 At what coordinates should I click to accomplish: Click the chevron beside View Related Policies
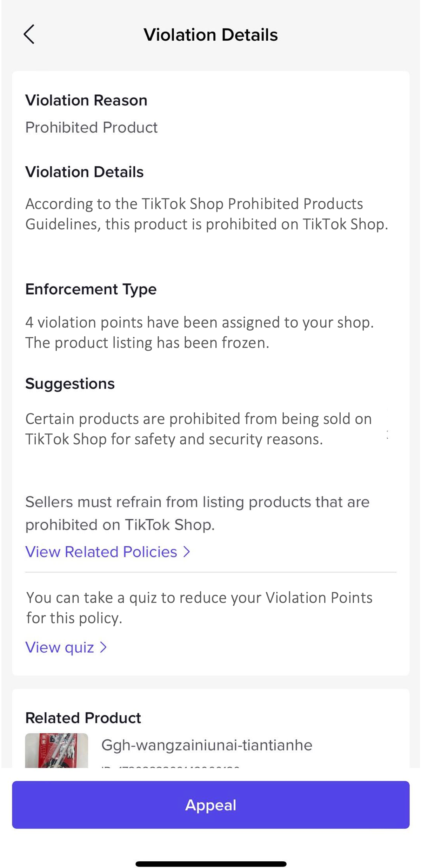(187, 552)
